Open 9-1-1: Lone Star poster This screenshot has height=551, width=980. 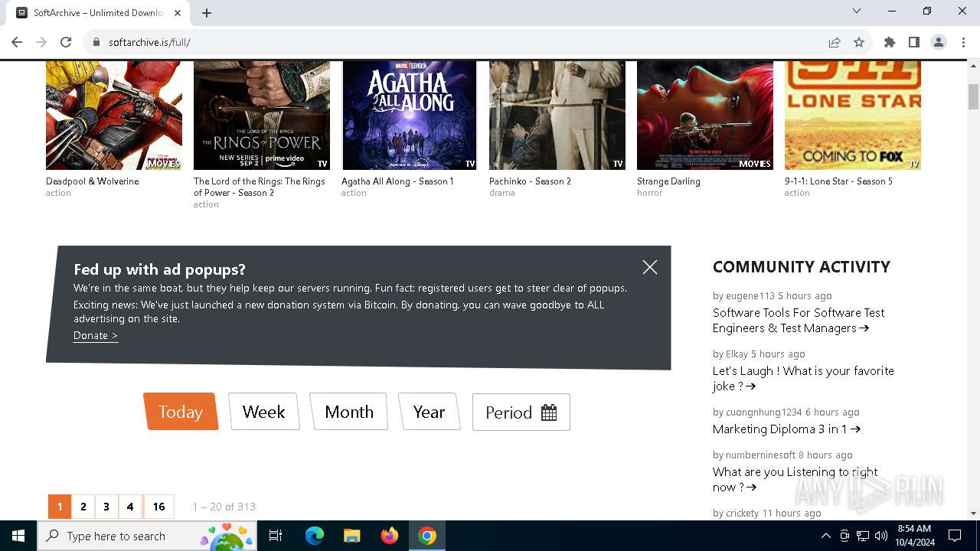click(853, 116)
